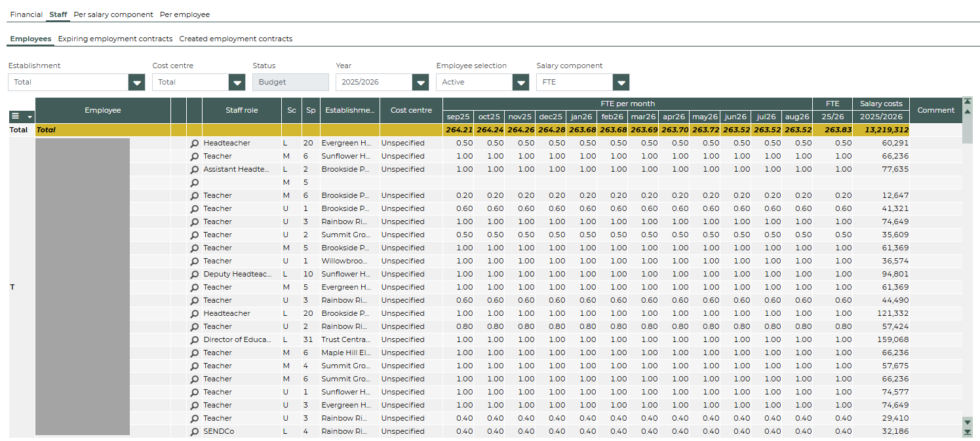Jump to bottom of table arrow
This screenshot has width=980, height=441.
[x=967, y=432]
